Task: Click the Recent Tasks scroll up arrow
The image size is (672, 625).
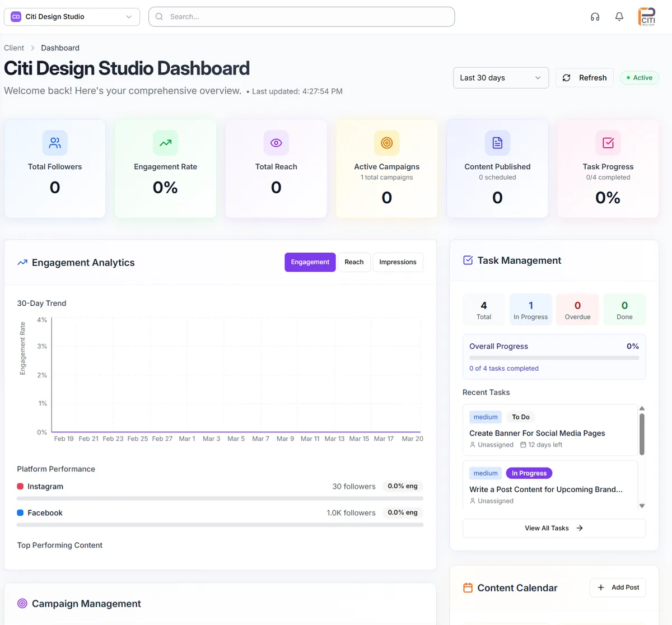Action: click(642, 408)
